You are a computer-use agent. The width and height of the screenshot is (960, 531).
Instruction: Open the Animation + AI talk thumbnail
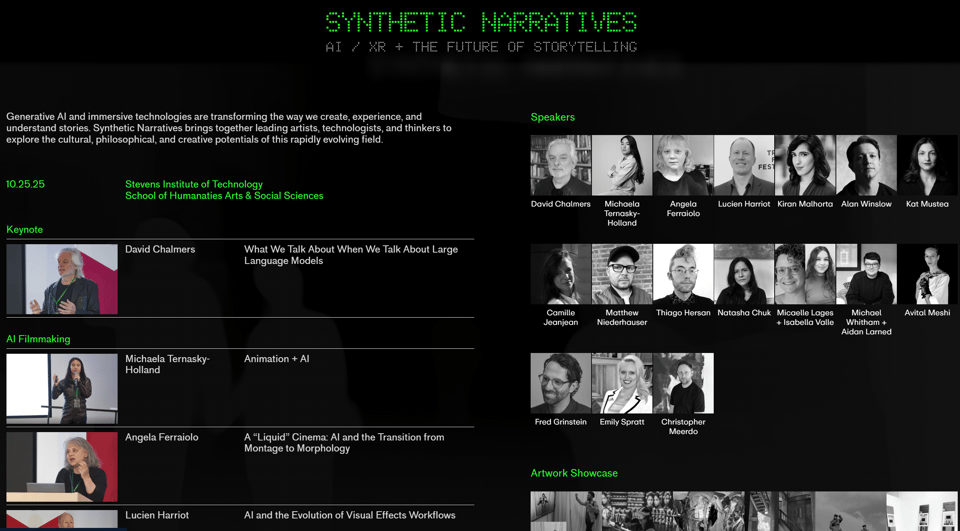[62, 388]
